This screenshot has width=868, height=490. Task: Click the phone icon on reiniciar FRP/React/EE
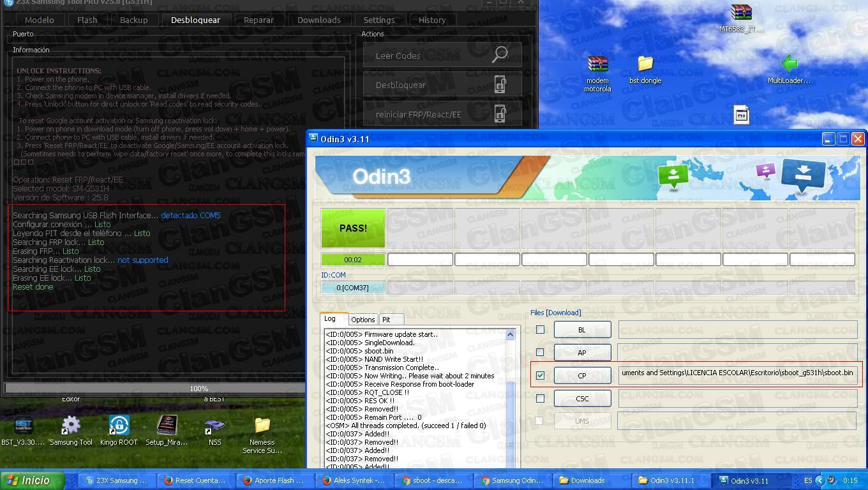pos(500,114)
